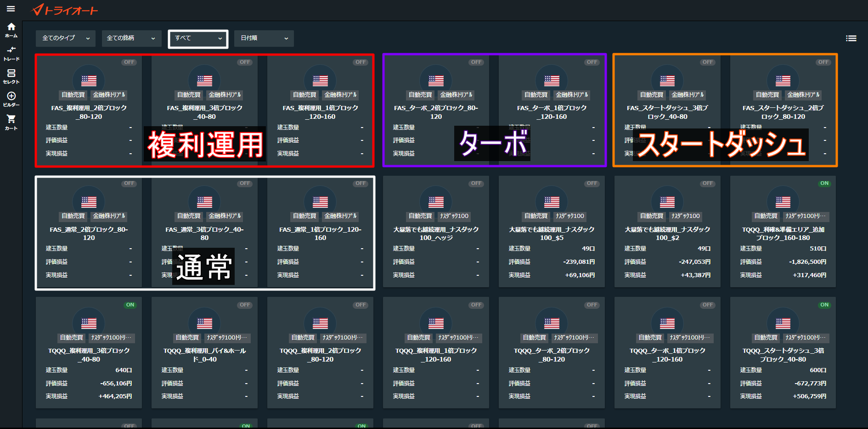
Task: Click flag icon of TQQQ_複利運用_バイ&ホールド_0-40
Action: pyautogui.click(x=204, y=323)
